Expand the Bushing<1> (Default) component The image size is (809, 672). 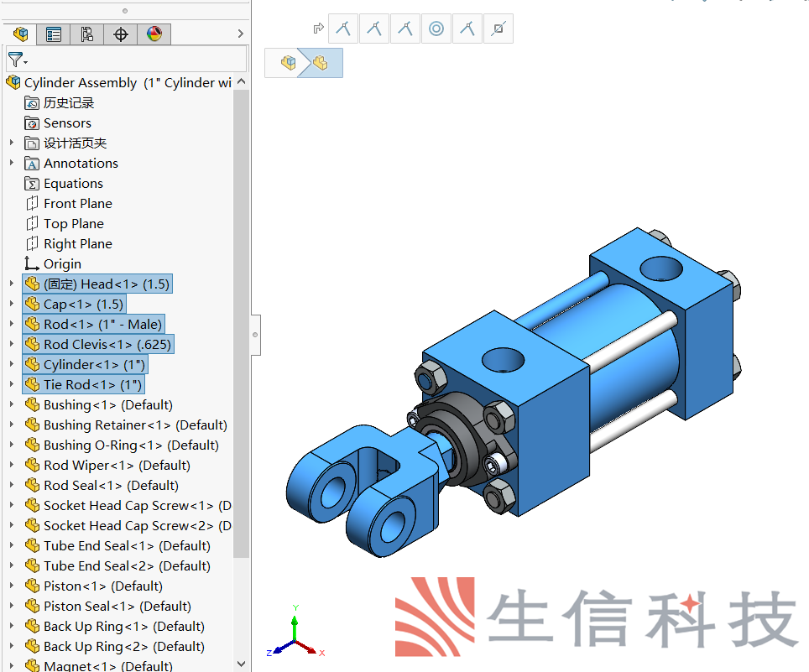click(x=12, y=404)
